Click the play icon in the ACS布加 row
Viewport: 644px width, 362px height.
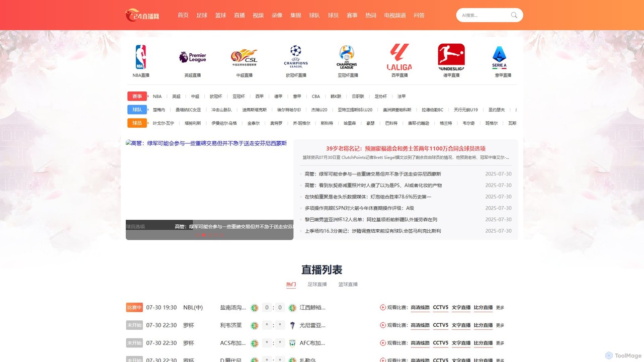pos(383,343)
